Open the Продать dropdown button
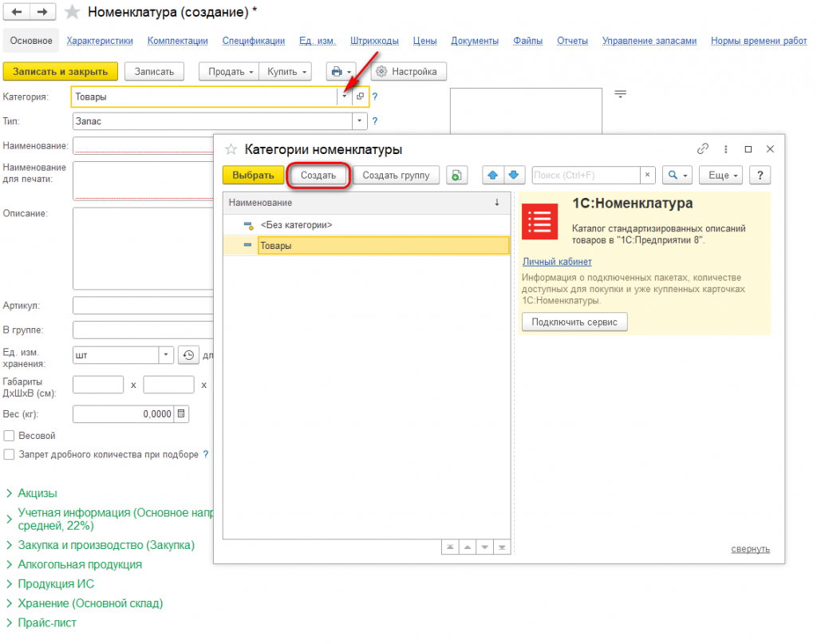The width and height of the screenshot is (817, 644). pyautogui.click(x=229, y=71)
